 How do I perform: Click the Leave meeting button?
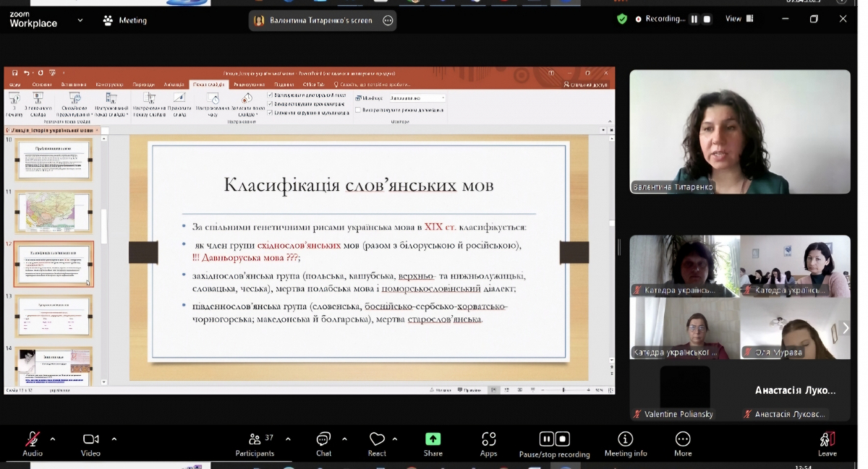pos(827,443)
